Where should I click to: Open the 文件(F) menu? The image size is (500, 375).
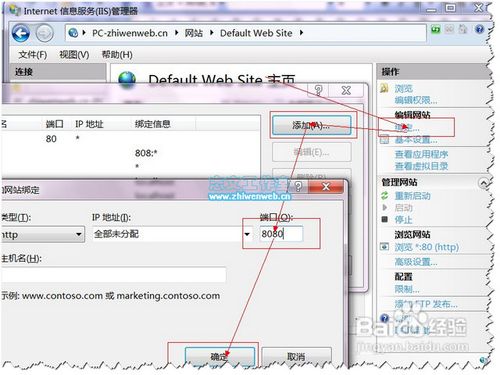[33, 54]
